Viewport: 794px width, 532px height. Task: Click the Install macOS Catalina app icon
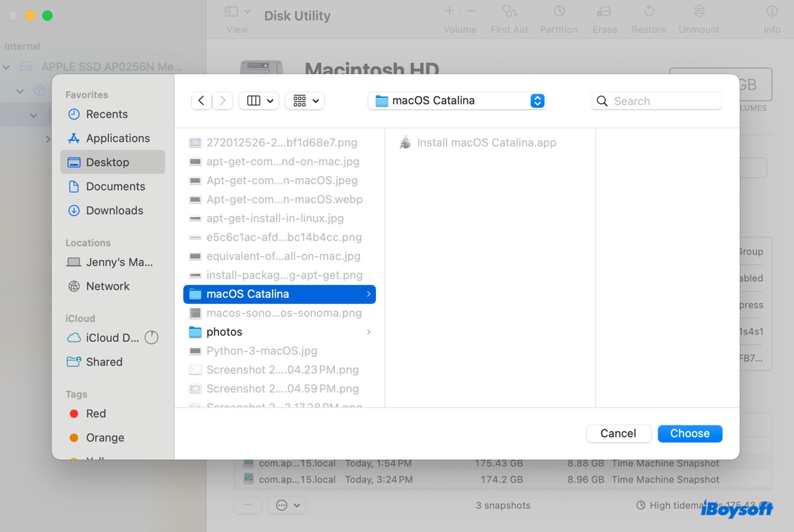point(406,142)
